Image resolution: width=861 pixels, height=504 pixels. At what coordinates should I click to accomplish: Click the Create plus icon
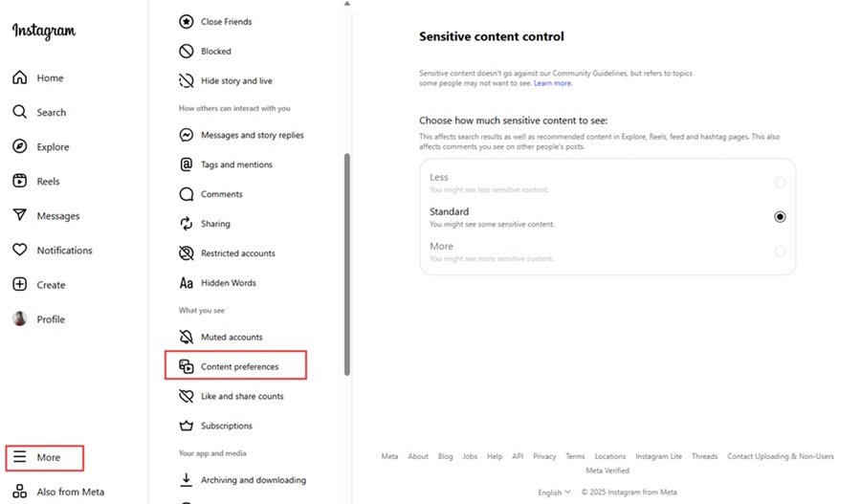click(20, 284)
